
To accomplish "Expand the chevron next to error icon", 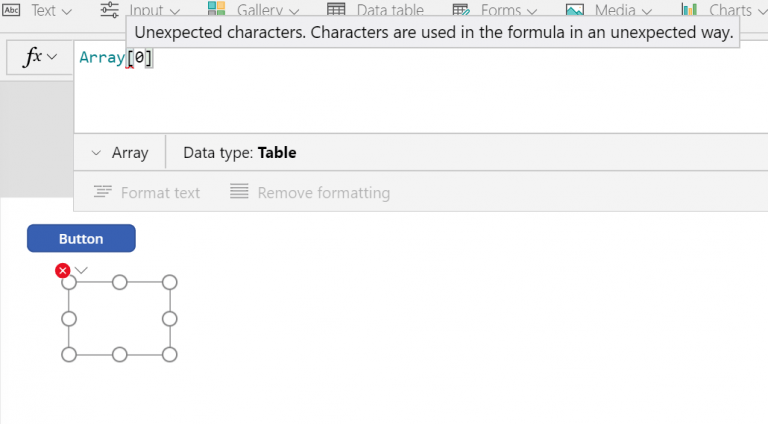I will 82,270.
